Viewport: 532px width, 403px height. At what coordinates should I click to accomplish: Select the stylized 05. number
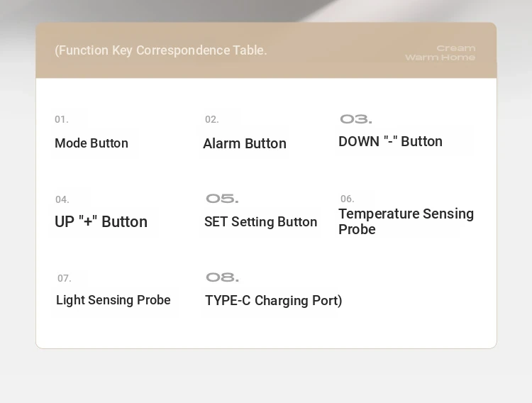222,199
